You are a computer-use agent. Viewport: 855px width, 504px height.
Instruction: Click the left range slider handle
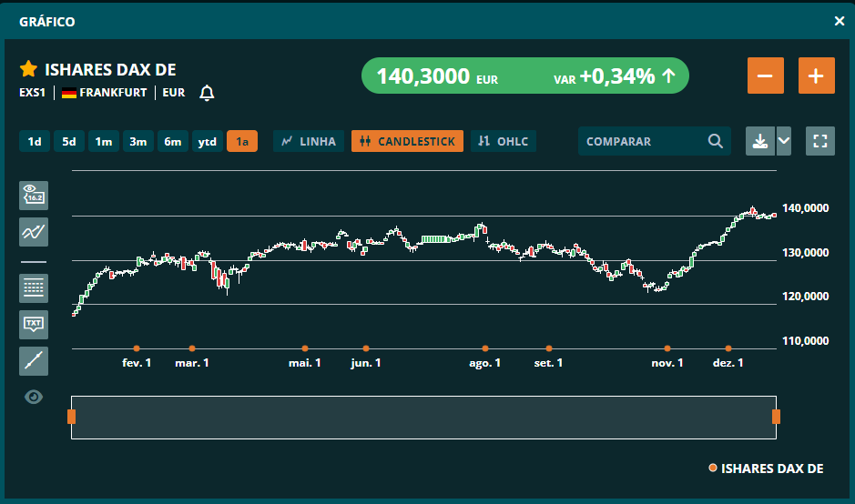point(71,417)
